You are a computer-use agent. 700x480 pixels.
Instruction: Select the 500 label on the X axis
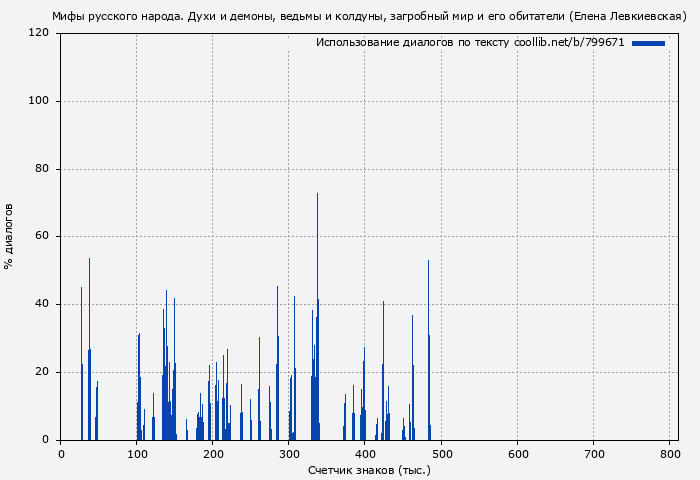click(441, 454)
